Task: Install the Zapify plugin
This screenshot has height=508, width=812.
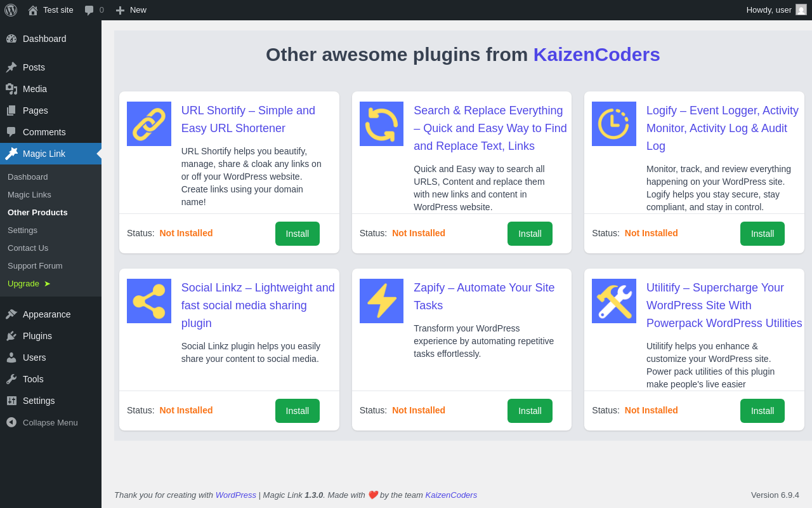Action: point(530,411)
